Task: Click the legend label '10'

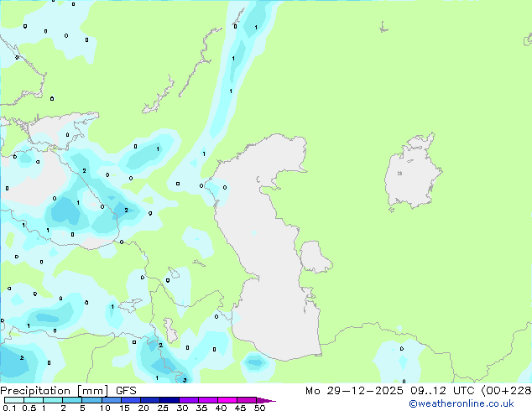Action: click(x=105, y=408)
